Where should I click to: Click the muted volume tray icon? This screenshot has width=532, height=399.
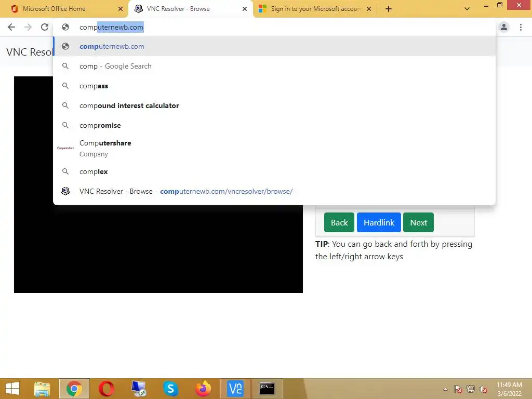click(483, 389)
